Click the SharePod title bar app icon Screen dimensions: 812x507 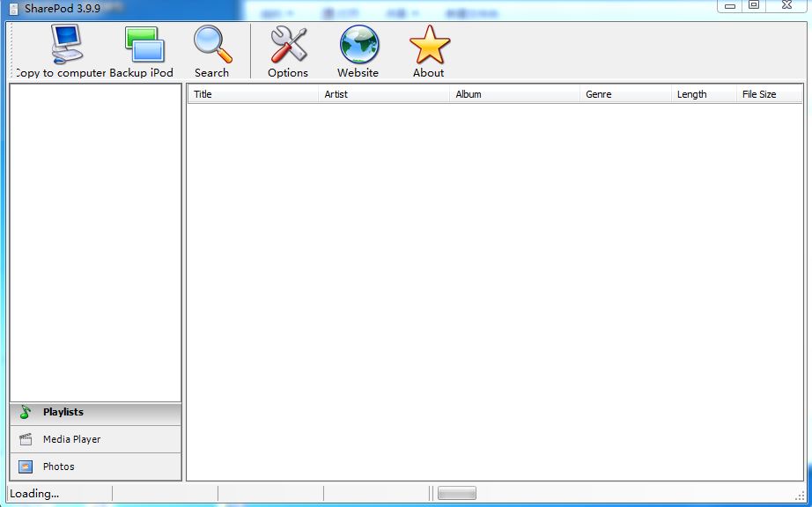[13, 9]
